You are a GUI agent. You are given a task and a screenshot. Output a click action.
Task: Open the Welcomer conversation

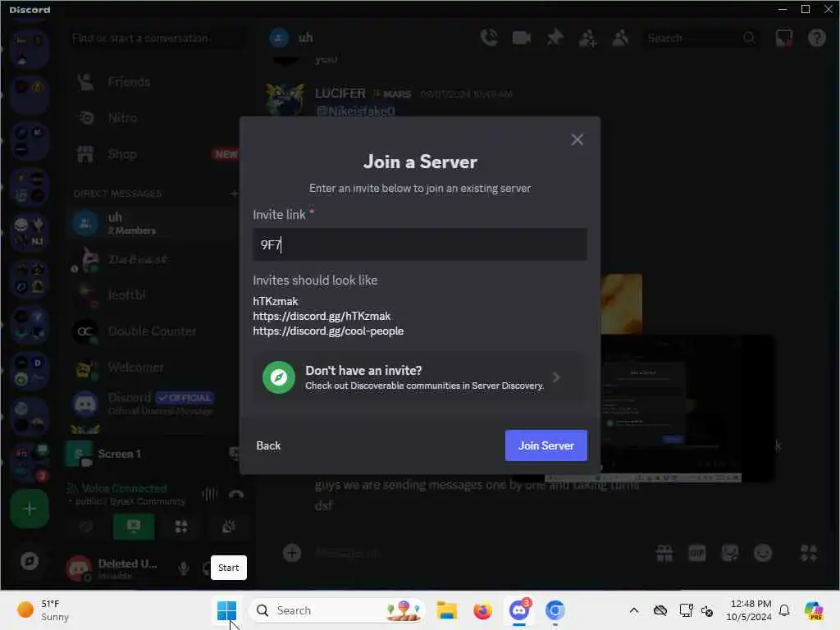(153, 367)
